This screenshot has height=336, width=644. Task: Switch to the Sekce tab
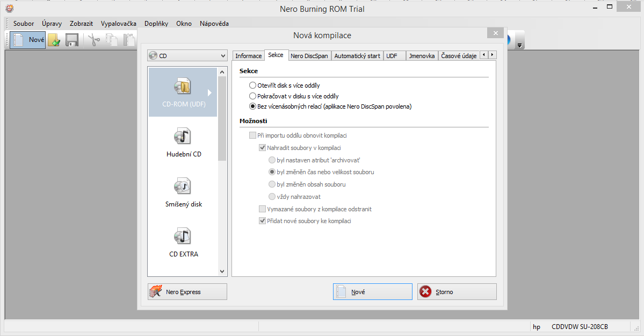coord(276,55)
